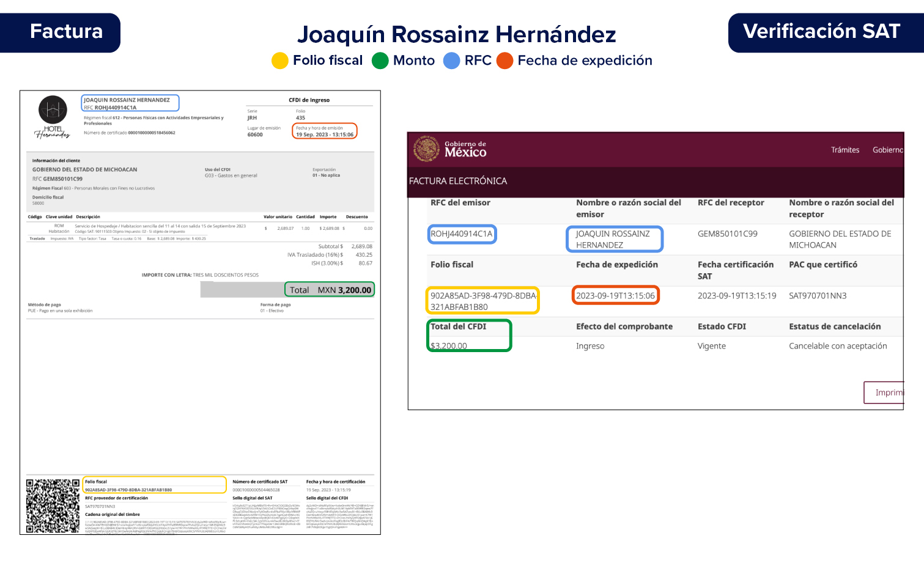Select PAC value SAT970701NN3 in SAT table
This screenshot has height=585, width=924.
818,295
